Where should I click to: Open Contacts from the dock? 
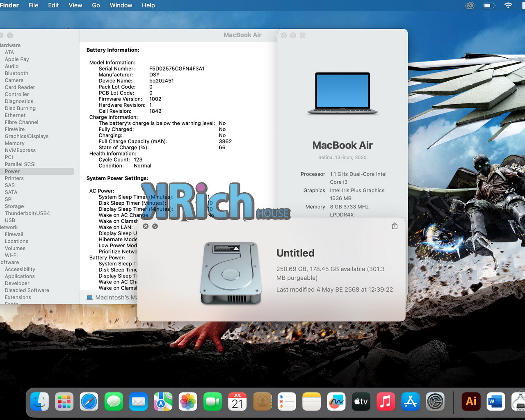tap(262, 402)
